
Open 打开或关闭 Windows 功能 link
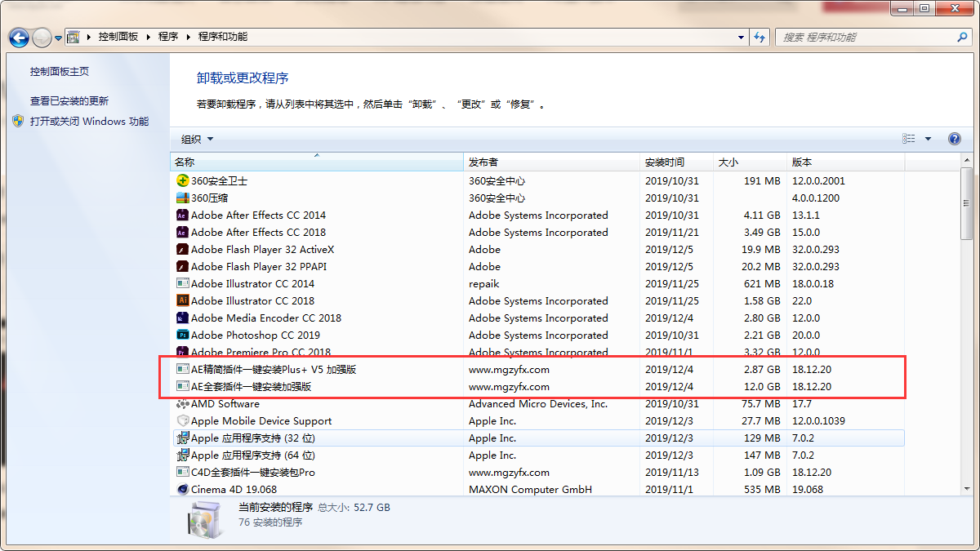89,121
